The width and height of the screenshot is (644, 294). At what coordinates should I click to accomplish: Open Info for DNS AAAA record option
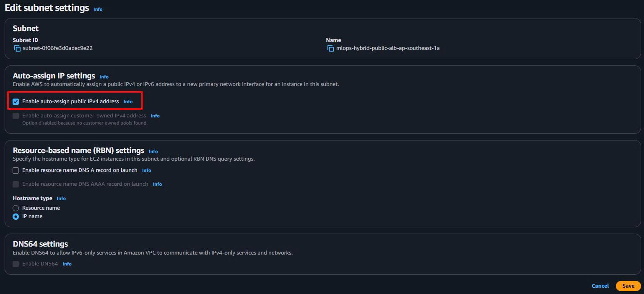click(x=157, y=184)
